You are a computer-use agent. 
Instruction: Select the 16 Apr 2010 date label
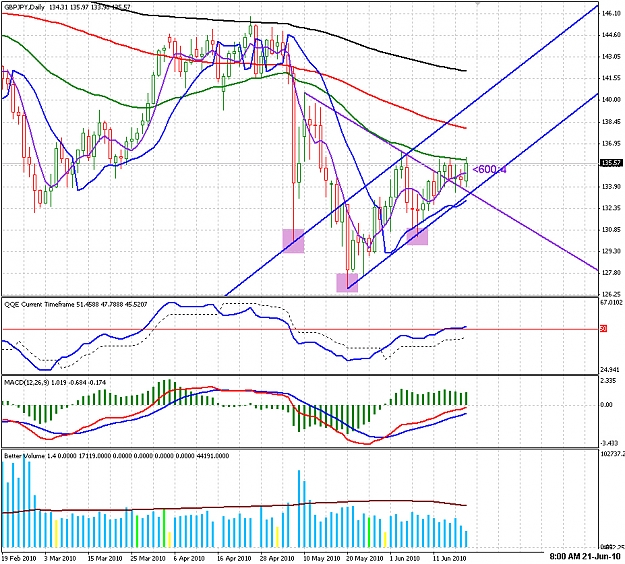[x=234, y=558]
